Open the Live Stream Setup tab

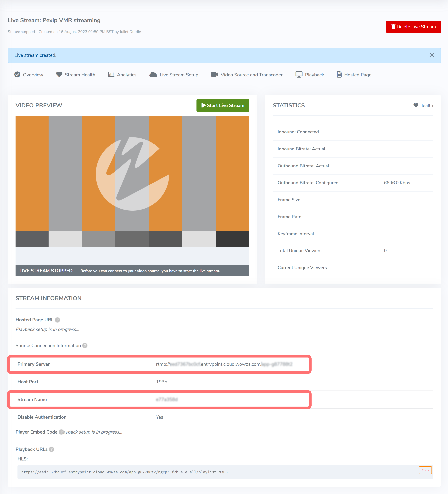[179, 75]
